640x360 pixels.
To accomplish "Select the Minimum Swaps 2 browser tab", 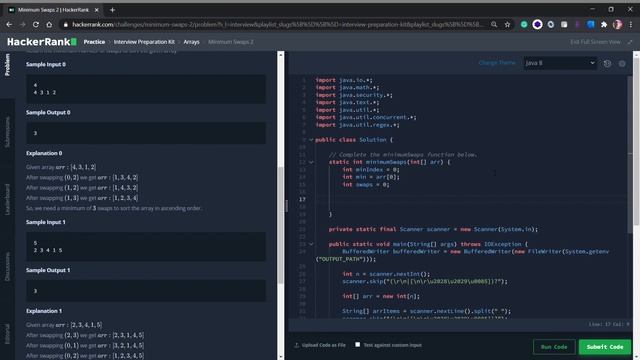I will 53,10.
